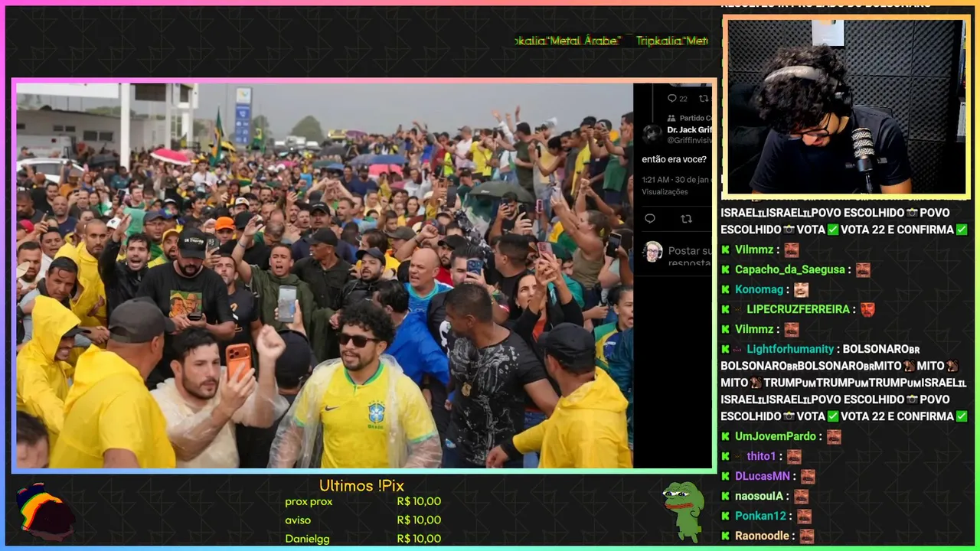Click the retweet icon below the Visualizações line
Viewport: 980px width, 551px height.
686,219
